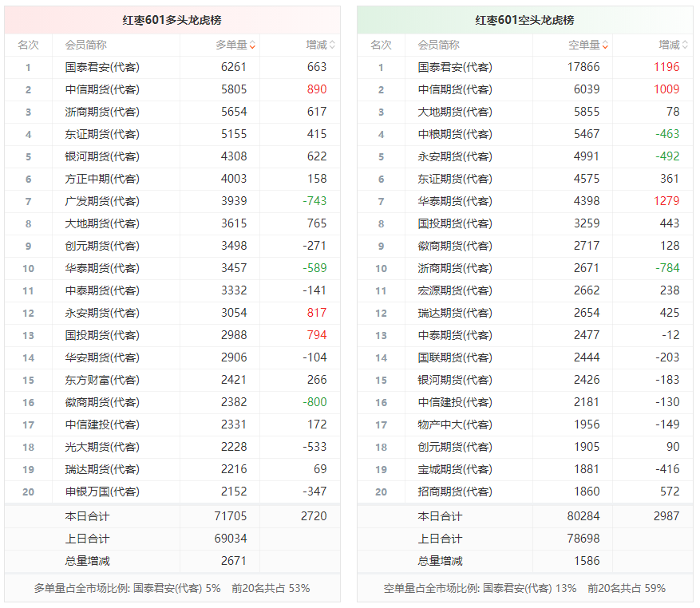Click 东方财富(代客) member name

(102, 380)
